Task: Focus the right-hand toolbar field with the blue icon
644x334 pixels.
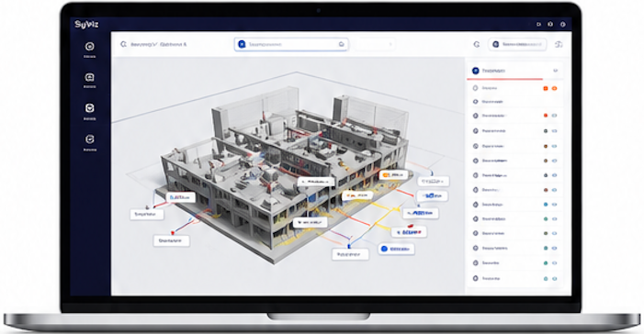Action: (517, 44)
